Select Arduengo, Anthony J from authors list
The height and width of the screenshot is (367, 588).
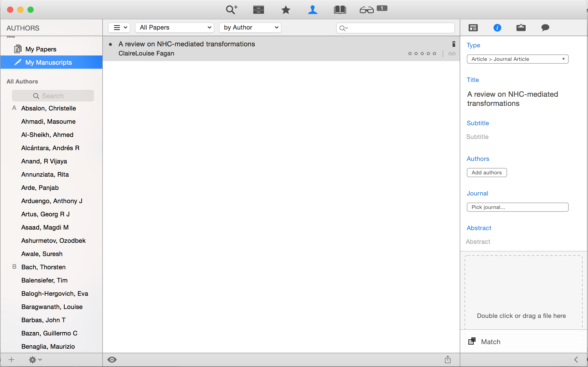tap(51, 200)
